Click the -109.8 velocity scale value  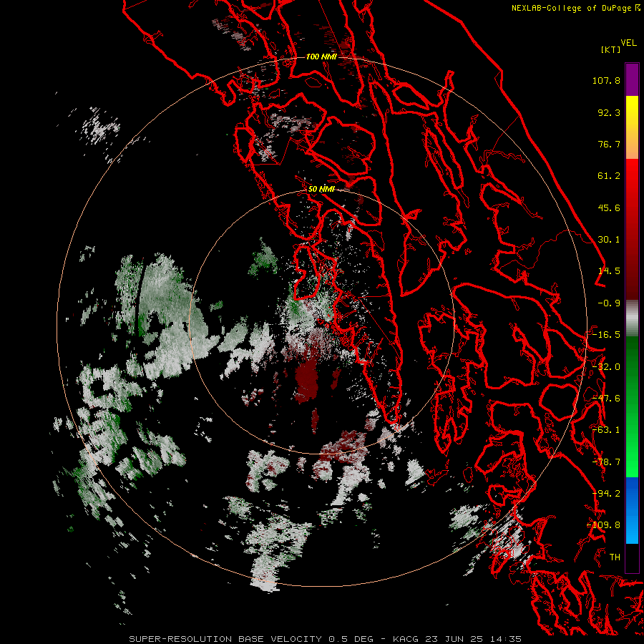pyautogui.click(x=604, y=525)
